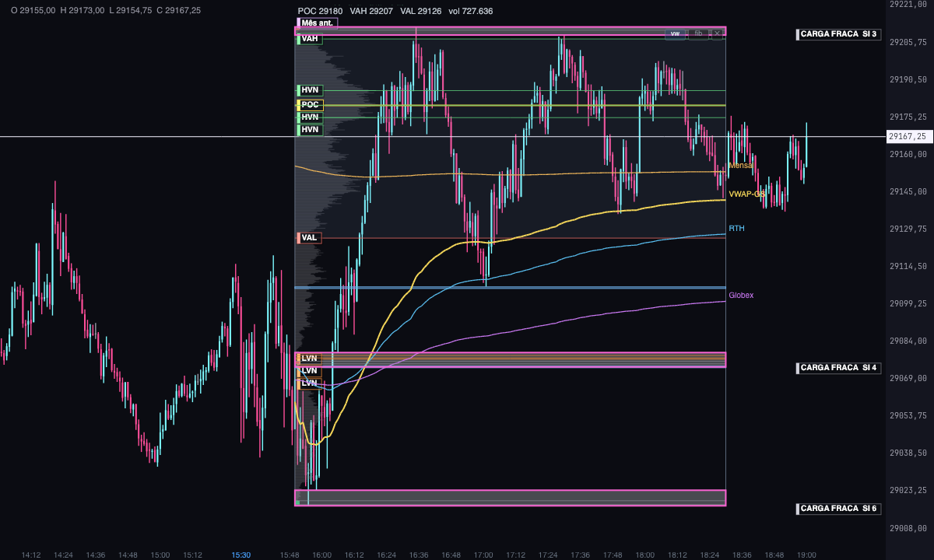This screenshot has width=934, height=560.
Task: Select the Globex line label
Action: click(x=741, y=296)
